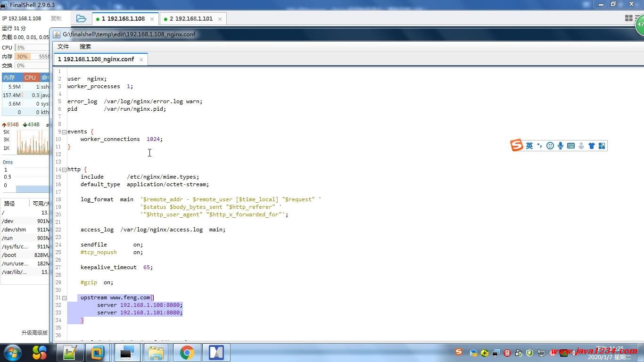Click the 内存 usage bar showing 30%
The image size is (644, 362).
pos(32,57)
